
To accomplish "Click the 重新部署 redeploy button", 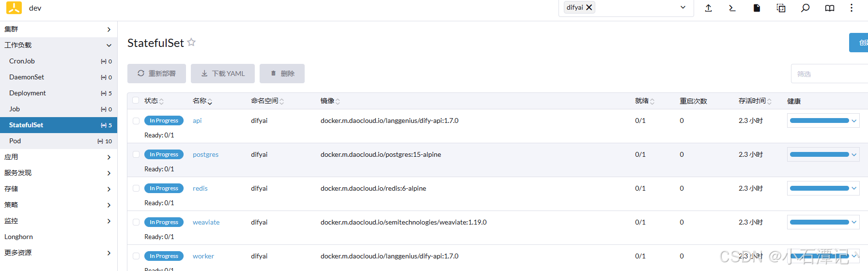I will (156, 74).
